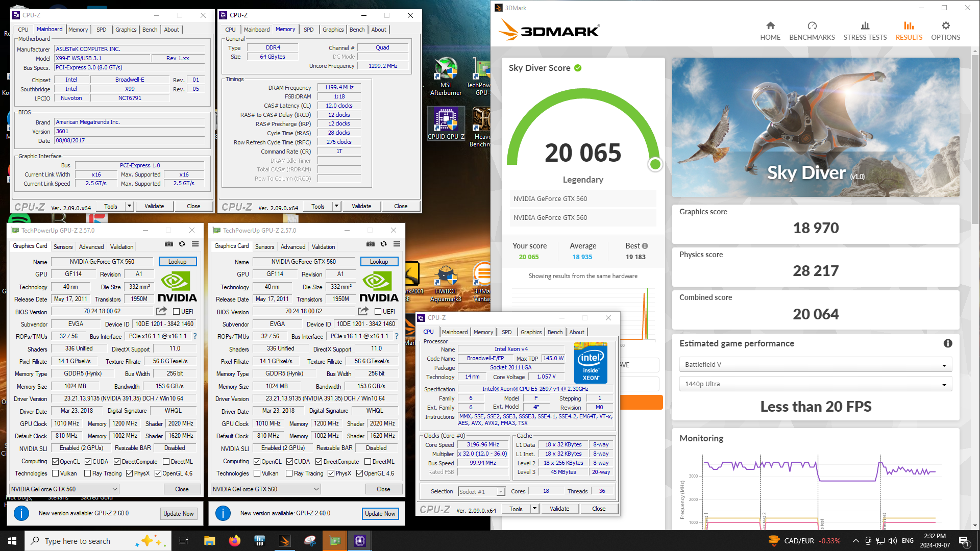Viewport: 980px width, 551px height.
Task: Open GPU selector dropdown in right GPU-Z
Action: click(x=265, y=489)
